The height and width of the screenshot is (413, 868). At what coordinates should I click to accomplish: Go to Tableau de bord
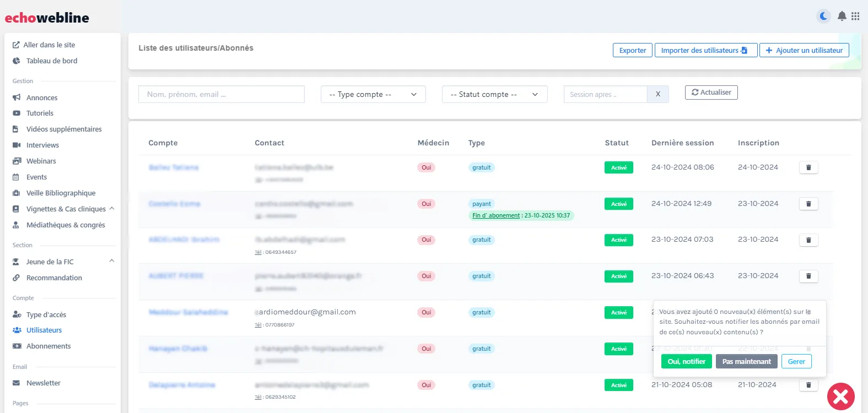pyautogui.click(x=52, y=61)
